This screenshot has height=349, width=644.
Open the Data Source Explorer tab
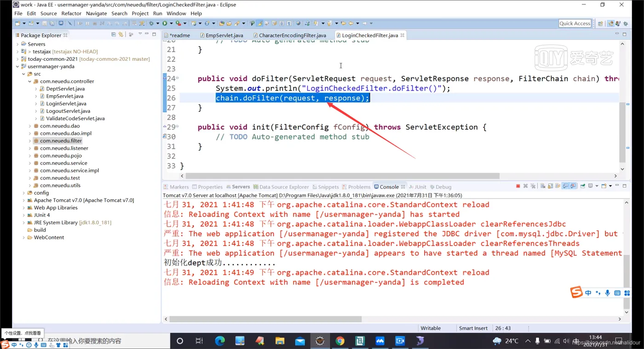pos(281,186)
